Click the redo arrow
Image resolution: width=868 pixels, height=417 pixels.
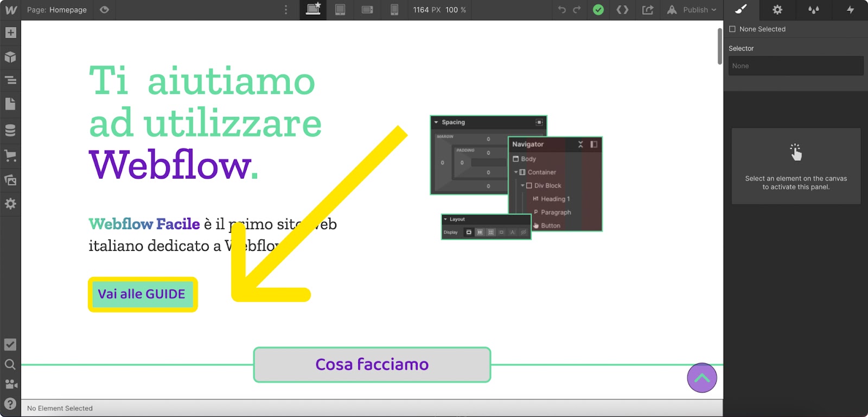pyautogui.click(x=577, y=10)
